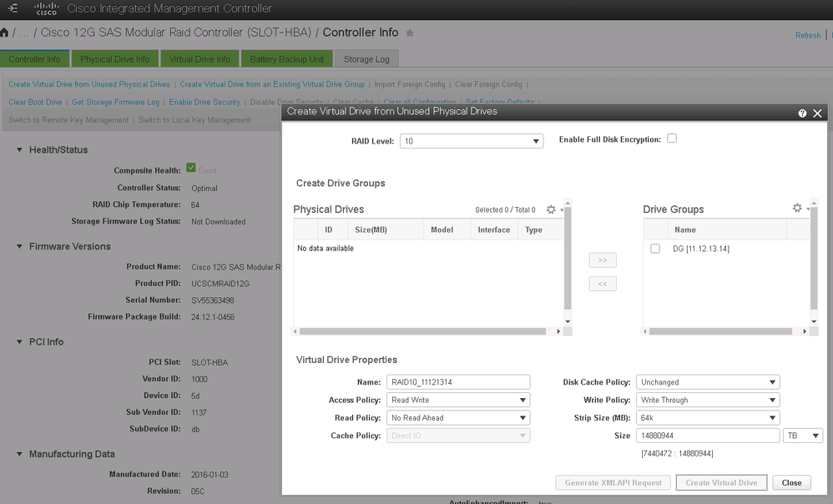This screenshot has width=833, height=504.
Task: Switch to Virtual Drive Info tab
Action: click(199, 59)
